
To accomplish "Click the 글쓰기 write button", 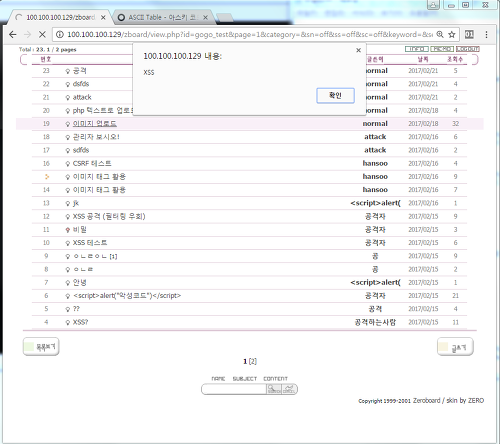I will click(x=455, y=347).
